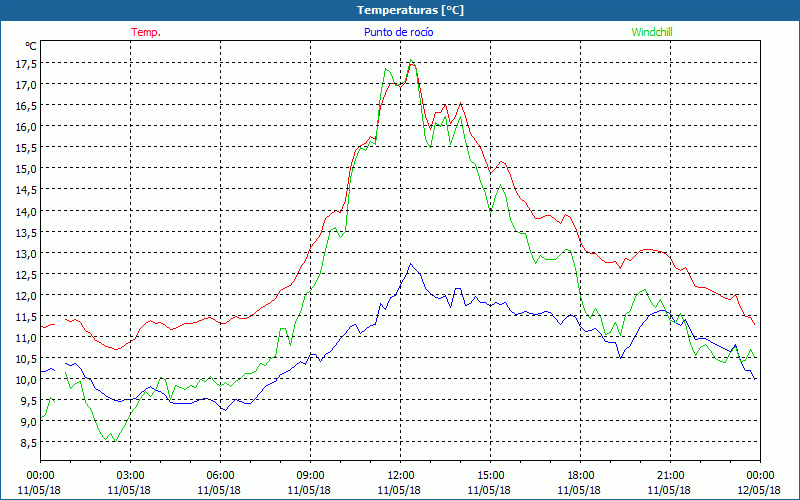
Task: Click the 16,5 y-axis value
Action: click(x=27, y=106)
